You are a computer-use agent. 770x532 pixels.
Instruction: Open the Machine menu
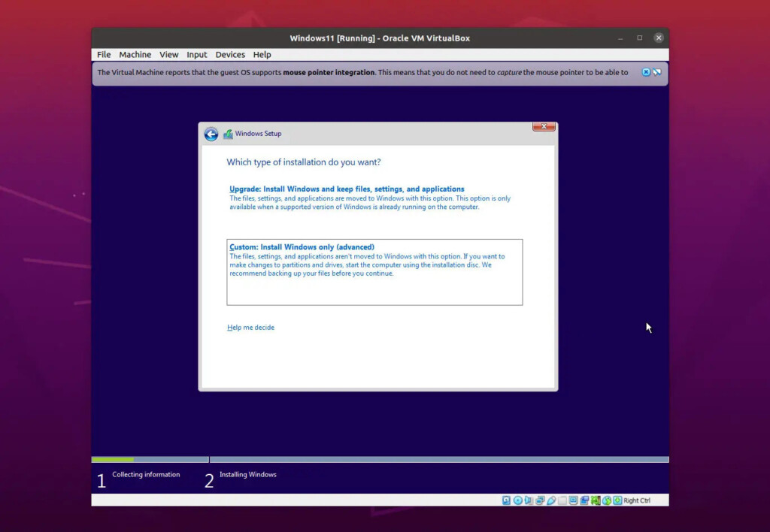[135, 55]
